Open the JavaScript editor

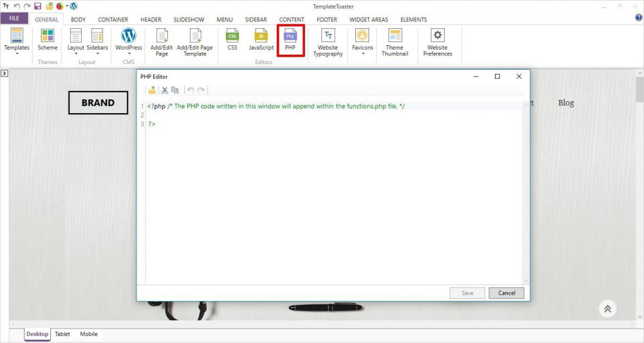pyautogui.click(x=261, y=40)
